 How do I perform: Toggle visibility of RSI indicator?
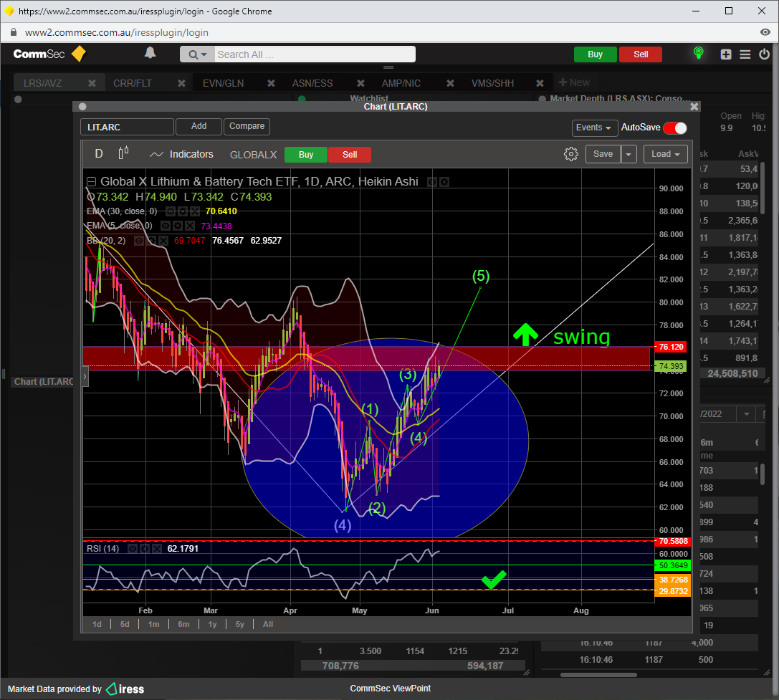coord(133,549)
